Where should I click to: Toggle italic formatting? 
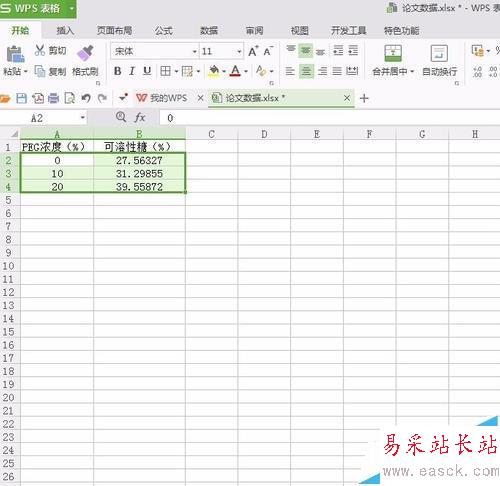[132, 71]
